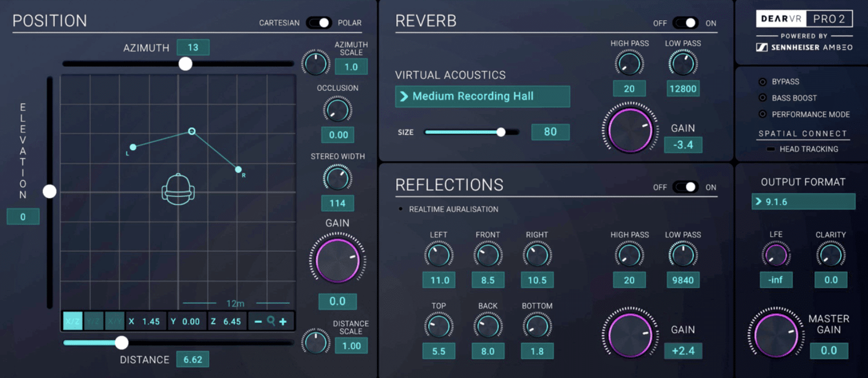Click the Occlusion knob
The width and height of the screenshot is (868, 378).
pyautogui.click(x=337, y=110)
